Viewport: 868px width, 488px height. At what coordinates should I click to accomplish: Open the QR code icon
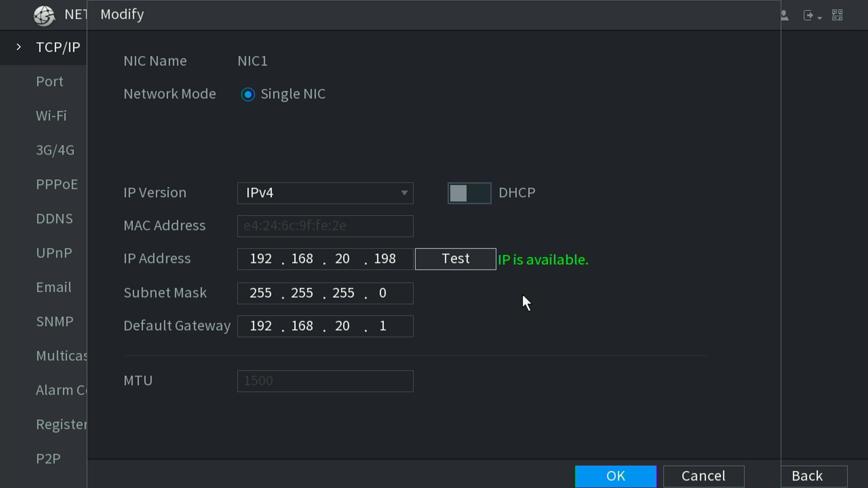pyautogui.click(x=837, y=15)
